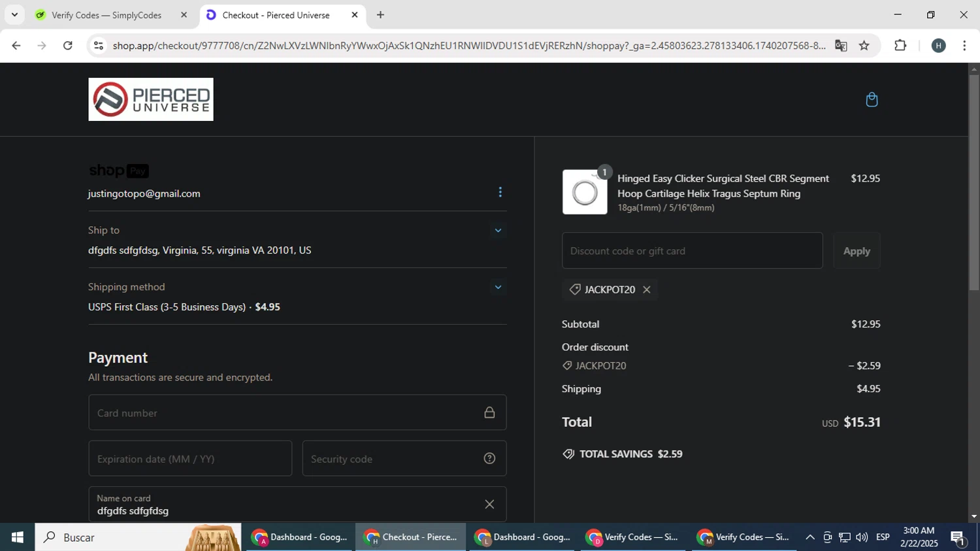Click the product ring thumbnail

585,192
